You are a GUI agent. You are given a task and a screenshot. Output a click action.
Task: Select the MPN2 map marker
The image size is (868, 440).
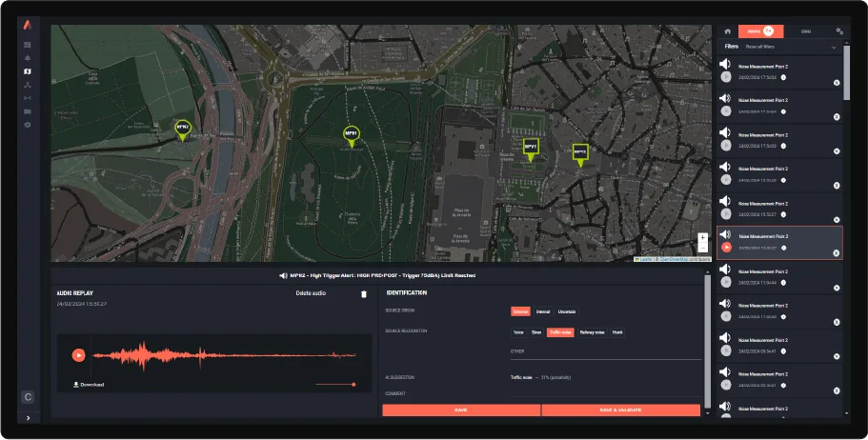[183, 130]
